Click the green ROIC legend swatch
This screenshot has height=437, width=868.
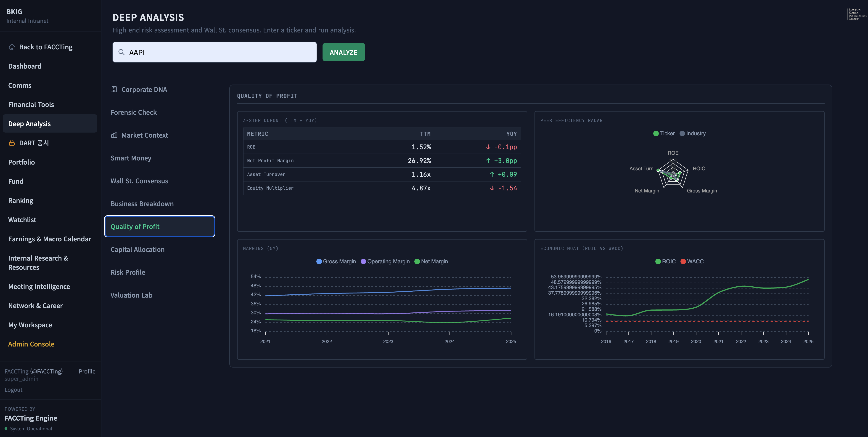point(658,261)
